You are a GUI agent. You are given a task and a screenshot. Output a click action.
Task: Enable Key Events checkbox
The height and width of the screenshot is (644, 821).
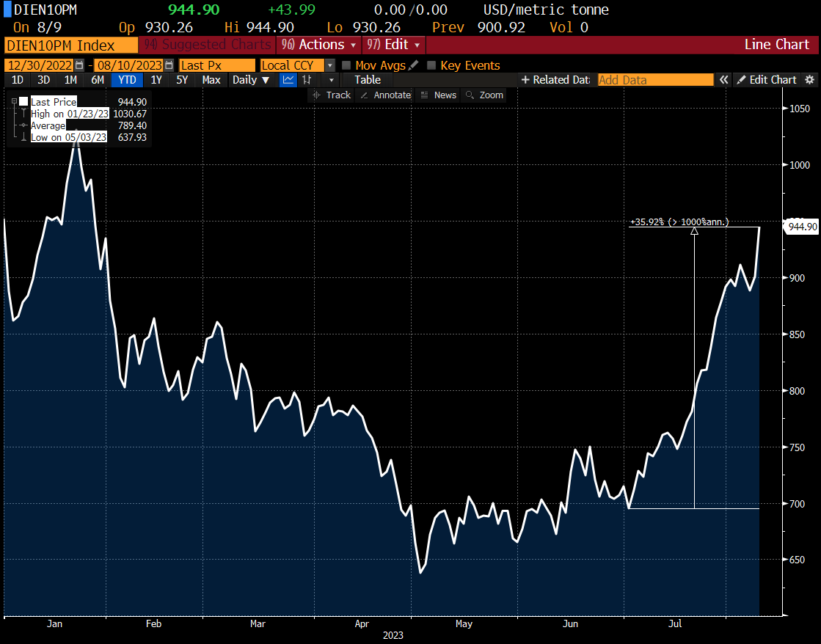pos(431,65)
